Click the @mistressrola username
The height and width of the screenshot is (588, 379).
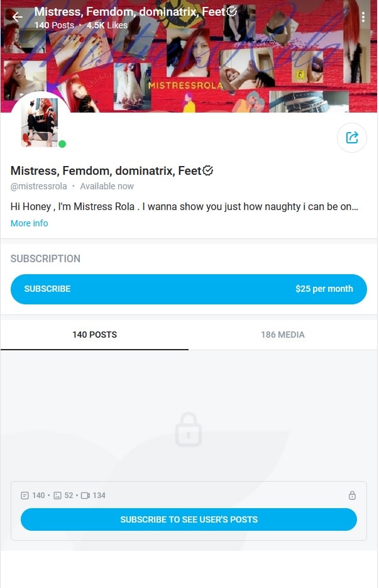(x=39, y=186)
